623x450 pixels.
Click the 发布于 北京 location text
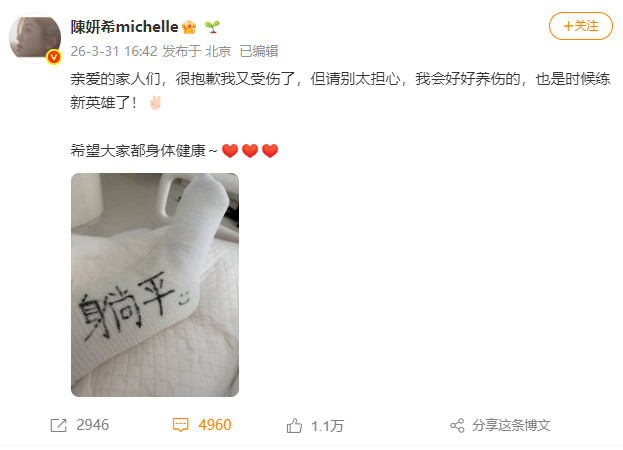tap(196, 51)
